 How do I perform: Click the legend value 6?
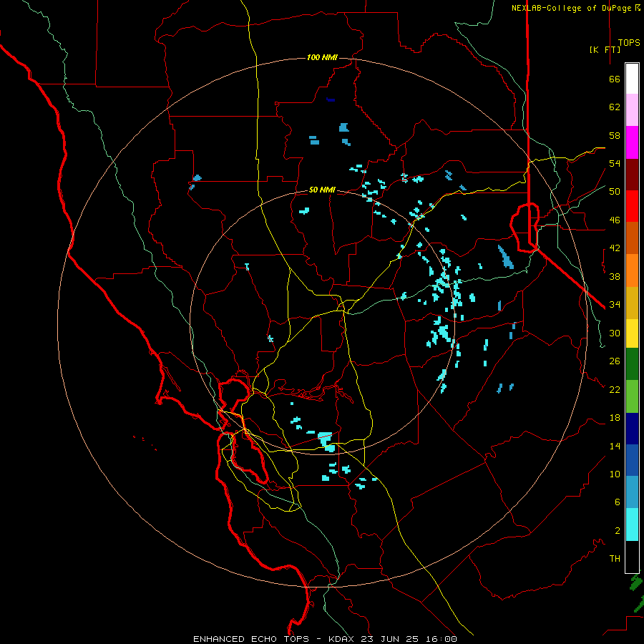[x=618, y=502]
